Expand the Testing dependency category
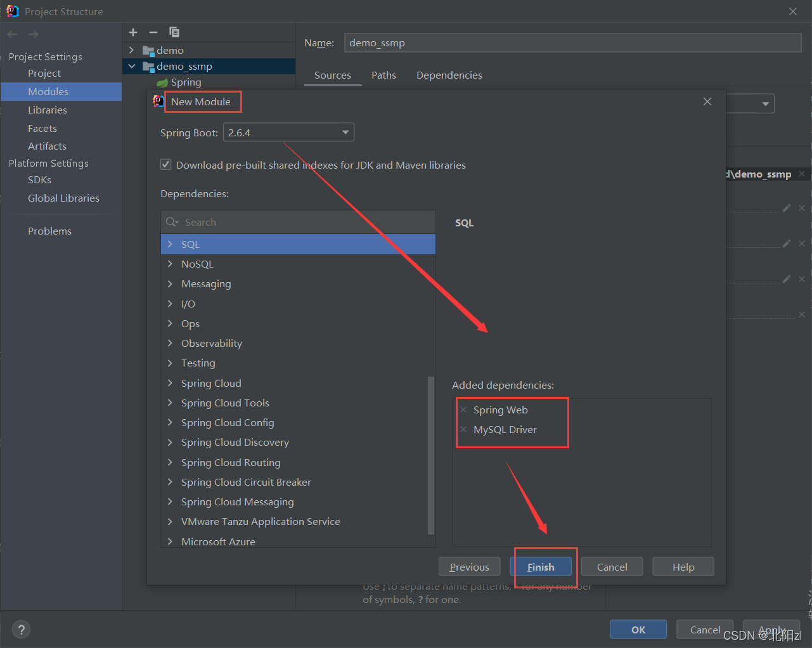This screenshot has width=812, height=648. click(170, 363)
